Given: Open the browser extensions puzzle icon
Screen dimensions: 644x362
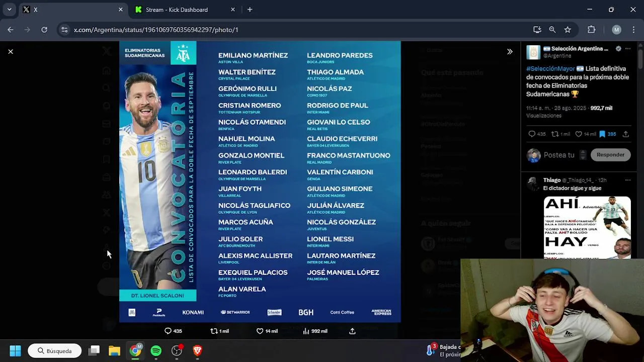Looking at the screenshot, I should (592, 30).
